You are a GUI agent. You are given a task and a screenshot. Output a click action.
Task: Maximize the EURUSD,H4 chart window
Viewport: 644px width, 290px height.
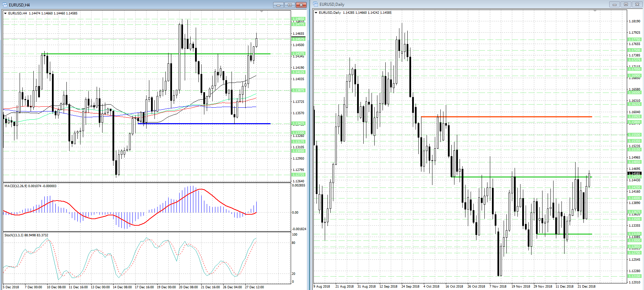pyautogui.click(x=290, y=5)
